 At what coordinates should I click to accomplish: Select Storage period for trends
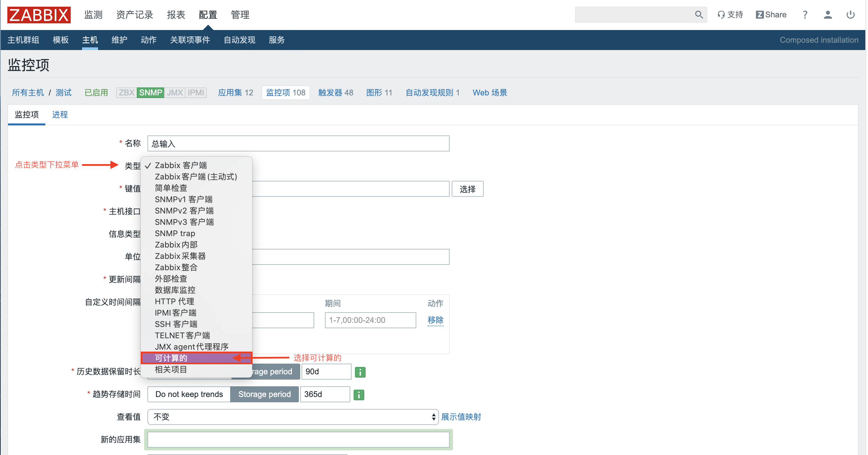(265, 394)
